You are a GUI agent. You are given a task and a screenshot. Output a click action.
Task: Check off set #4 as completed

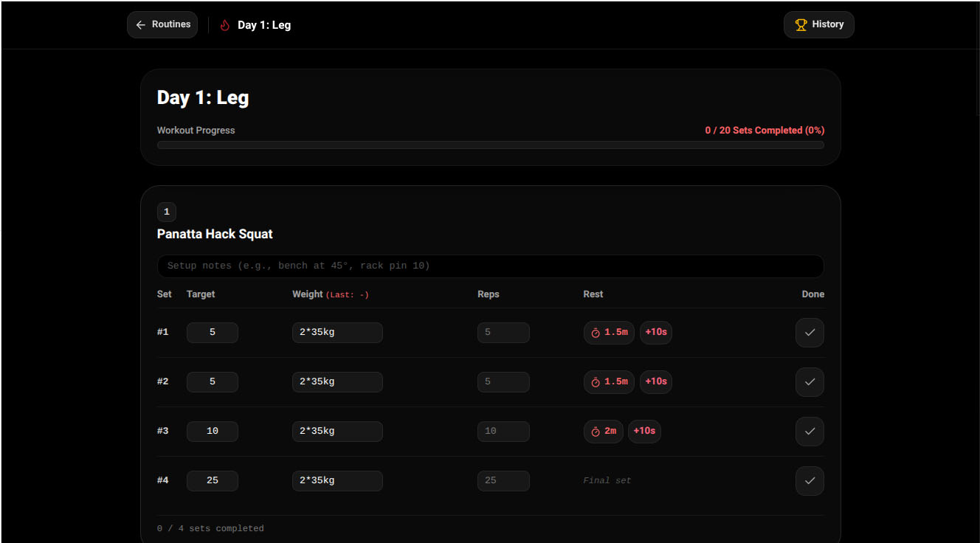[810, 481]
